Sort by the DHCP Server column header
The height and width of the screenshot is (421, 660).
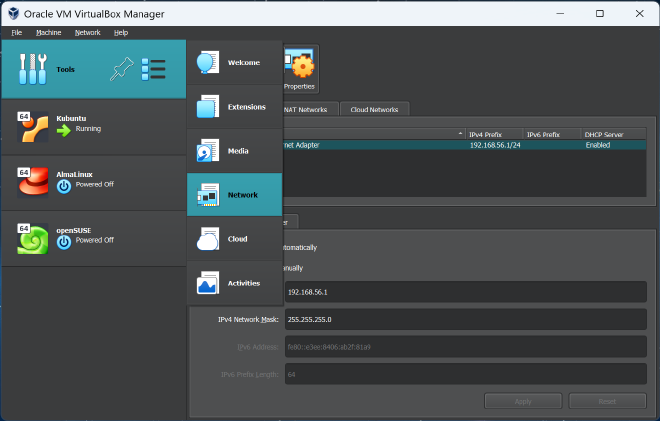614,134
